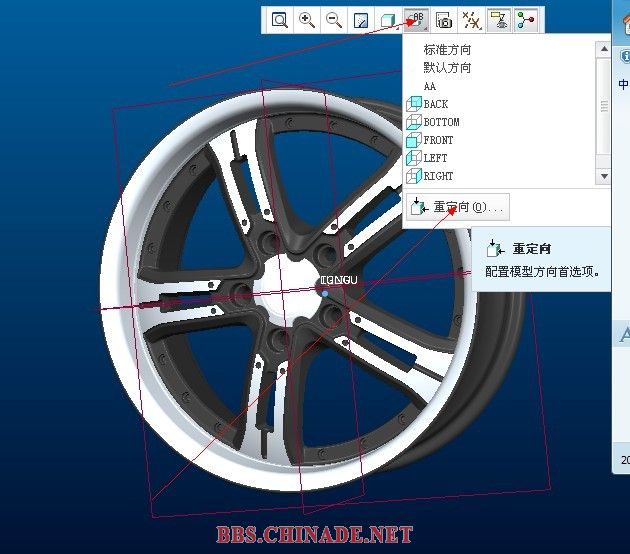630x554 pixels.
Task: Click the view list scroll-up arrow
Action: [x=603, y=49]
